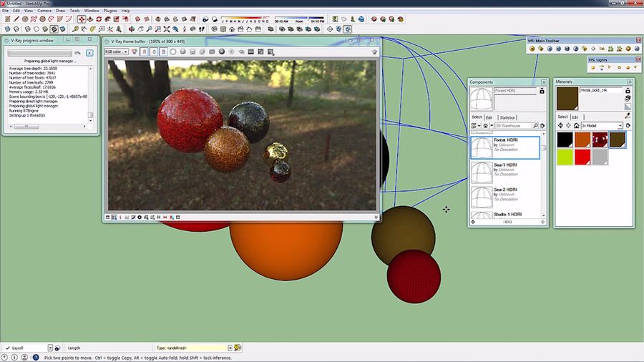The height and width of the screenshot is (362, 644).
Task: Toggle the blue channel in V-Ray frame buffer
Action: click(x=163, y=52)
